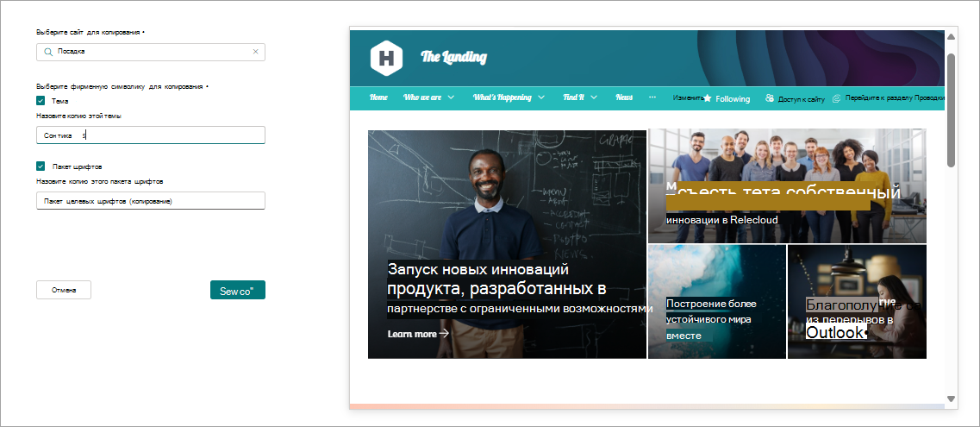Expand the Who we are chevron

tap(451, 97)
